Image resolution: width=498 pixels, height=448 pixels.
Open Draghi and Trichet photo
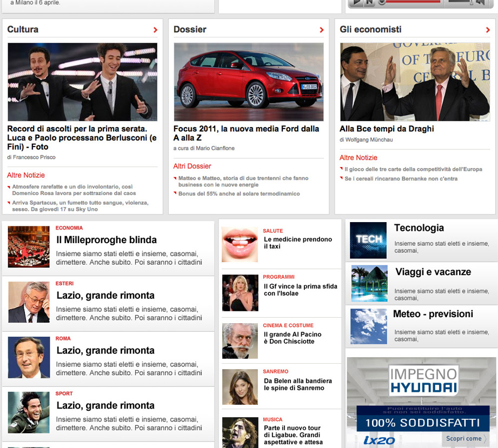(415, 82)
